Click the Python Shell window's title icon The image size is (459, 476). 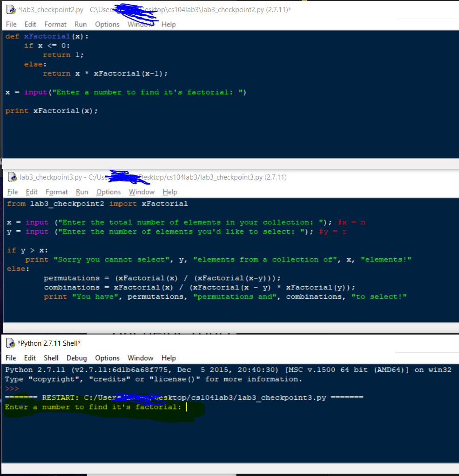tap(11, 343)
